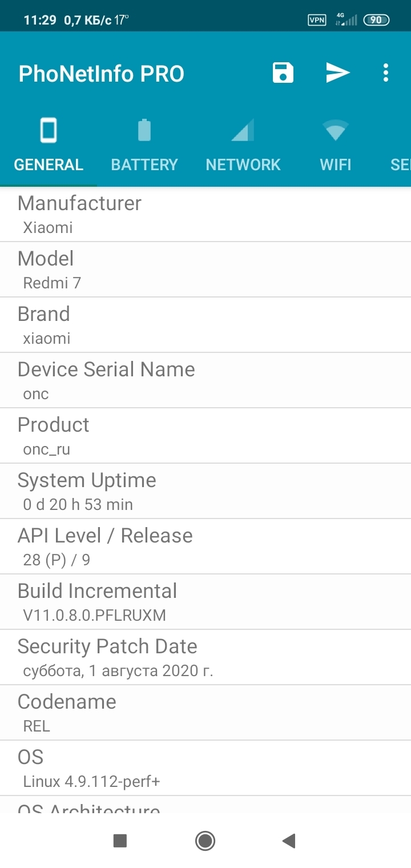Tap the send arrow icon
This screenshot has height=868, width=411.
tap(338, 73)
